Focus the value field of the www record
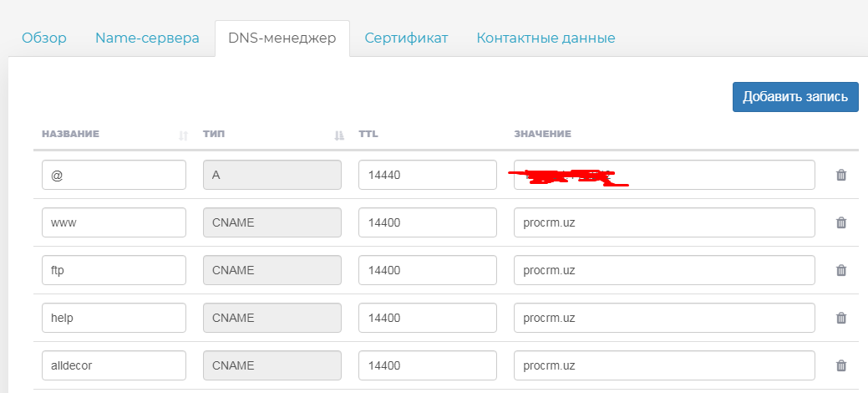 click(x=664, y=223)
